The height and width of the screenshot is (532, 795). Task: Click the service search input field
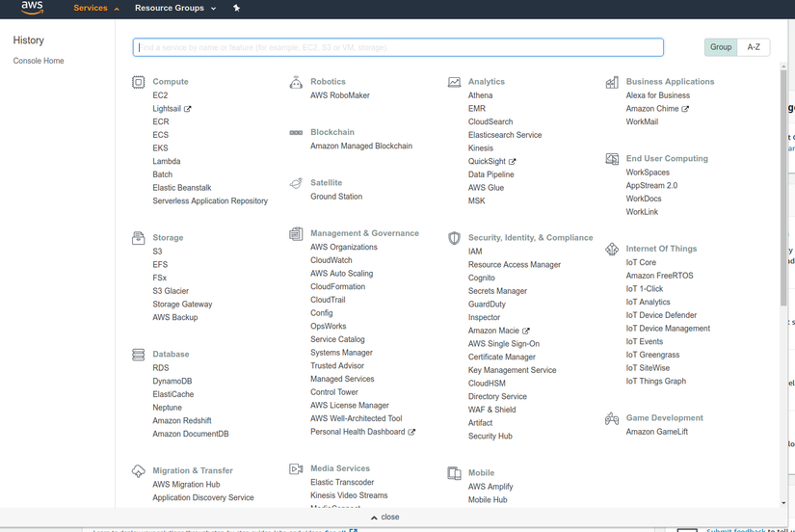click(398, 47)
